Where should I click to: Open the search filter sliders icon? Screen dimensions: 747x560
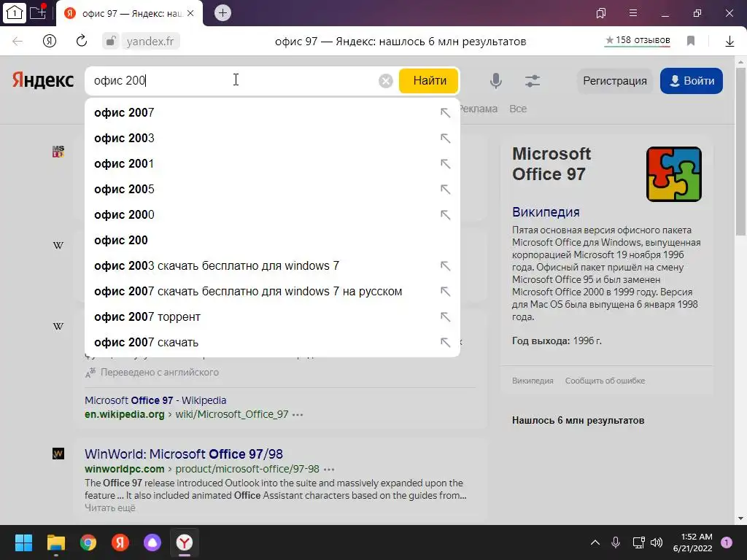(533, 81)
